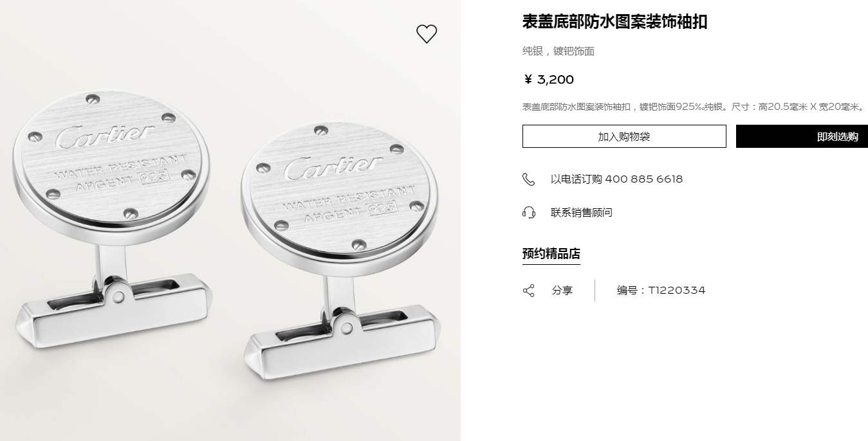
Task: Click the product description with dimensions
Action: click(x=694, y=107)
